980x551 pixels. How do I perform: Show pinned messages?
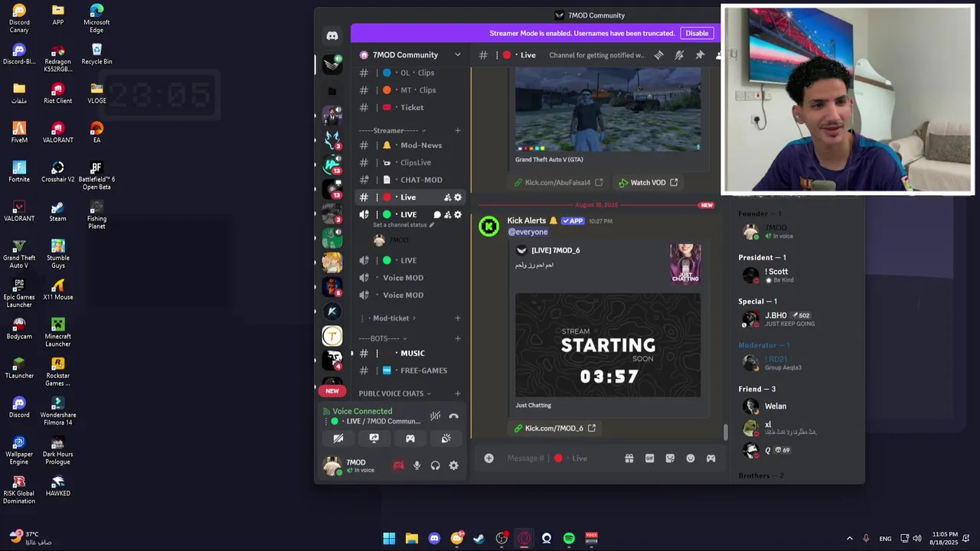pyautogui.click(x=700, y=55)
